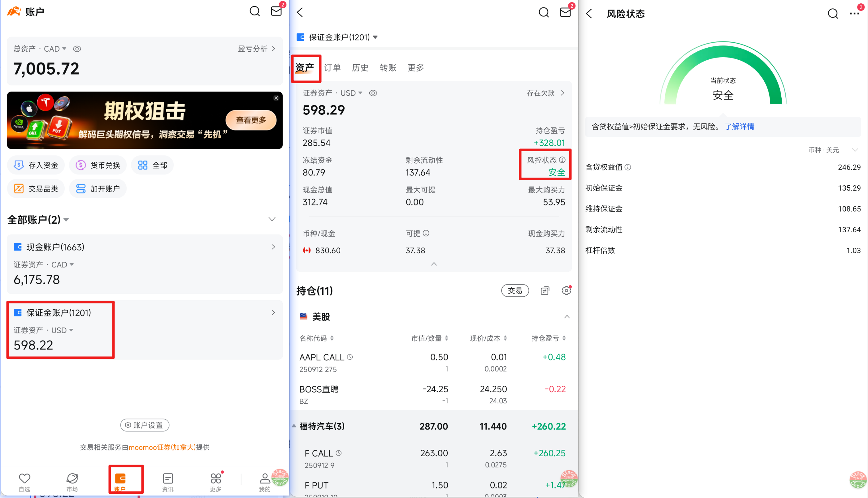Toggle total assets visibility eye icon
The width and height of the screenshot is (868, 498).
coord(77,49)
